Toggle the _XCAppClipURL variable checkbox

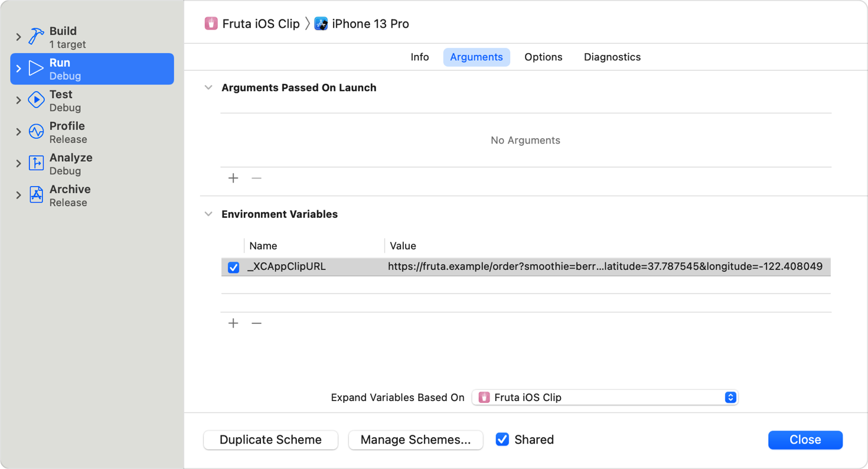coord(233,267)
